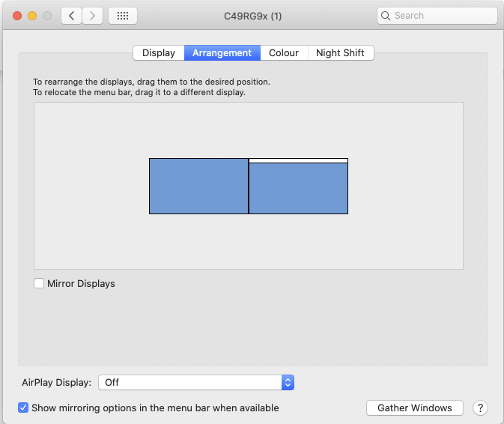Viewport: 504px width, 424px height.
Task: Go forward with the right chevron button
Action: pyautogui.click(x=93, y=16)
